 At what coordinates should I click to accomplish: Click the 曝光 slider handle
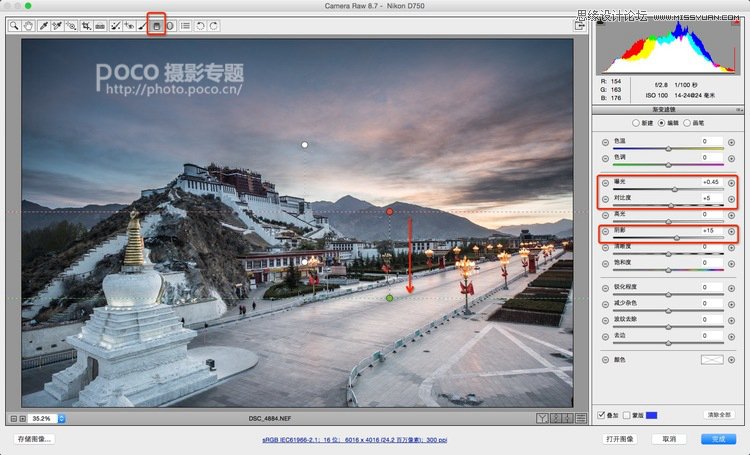[674, 189]
